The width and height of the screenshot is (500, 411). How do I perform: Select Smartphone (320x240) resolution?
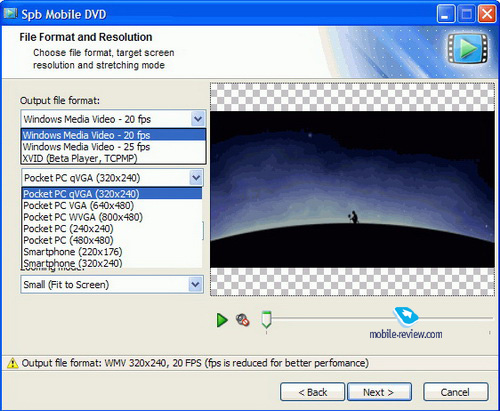(x=112, y=263)
